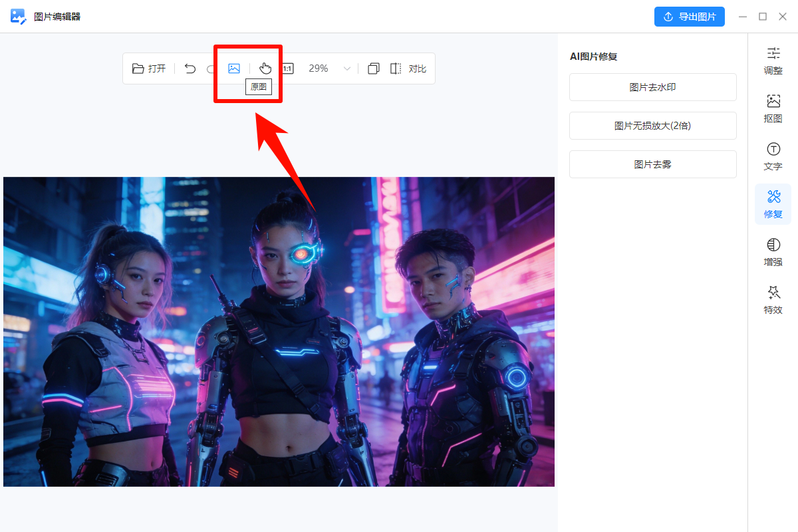Run 图片无损放大(2倍) lossless upscale

point(652,126)
